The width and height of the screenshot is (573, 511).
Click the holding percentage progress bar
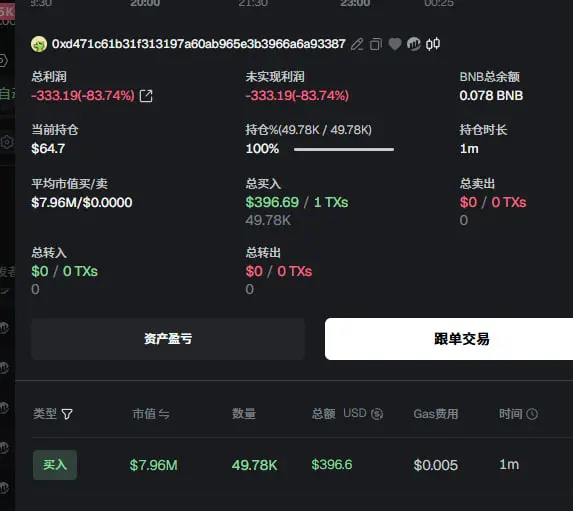click(x=344, y=149)
